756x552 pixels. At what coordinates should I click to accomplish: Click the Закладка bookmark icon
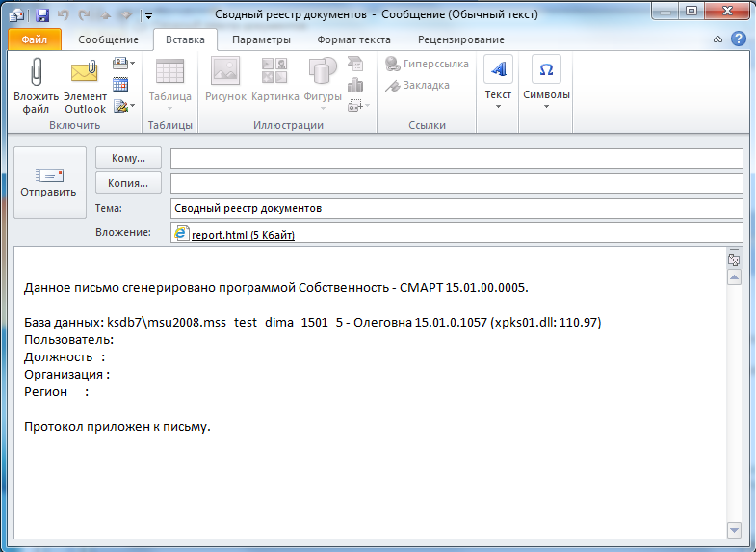click(x=393, y=86)
